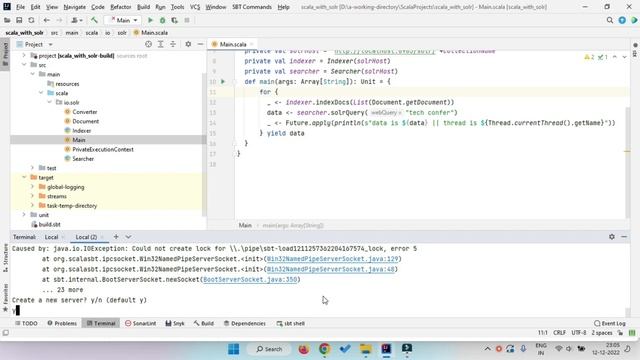Navigate forward with the right arrow icon
This screenshot has height=360, width=640.
(x=59, y=20)
